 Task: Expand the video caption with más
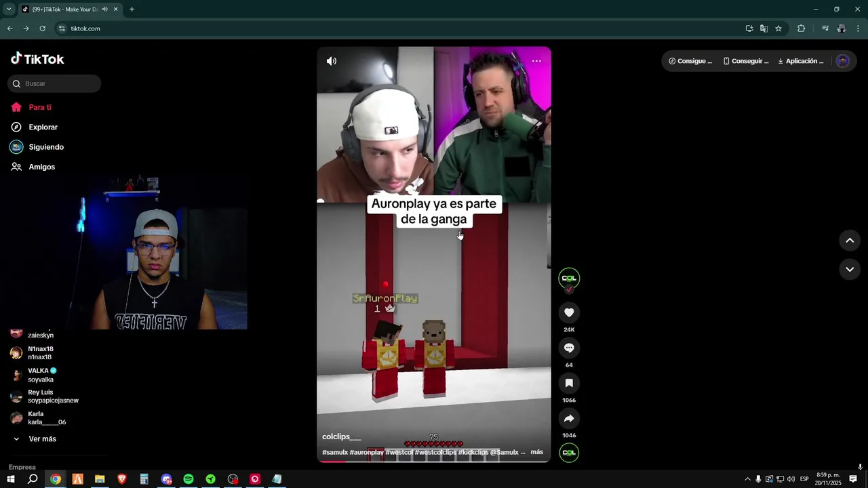tap(536, 452)
